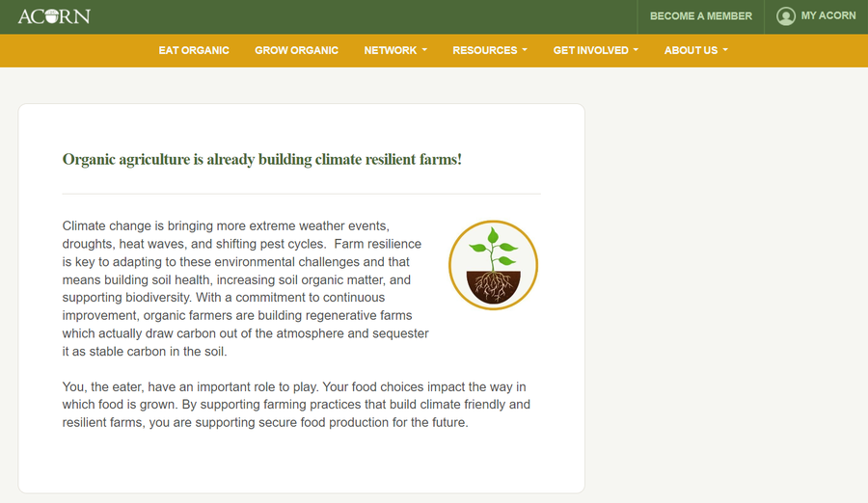
Task: Open the Eat Organic page
Action: 194,50
